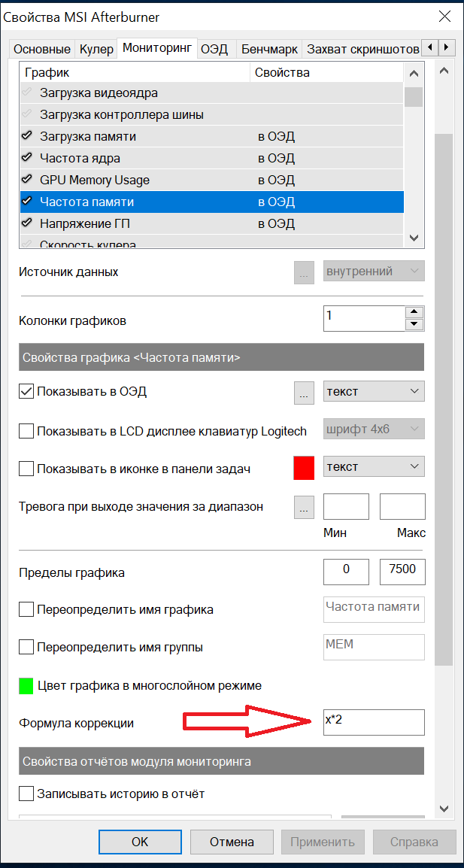The width and height of the screenshot is (464, 868).
Task: Click the Свойства column header
Action: (326, 73)
